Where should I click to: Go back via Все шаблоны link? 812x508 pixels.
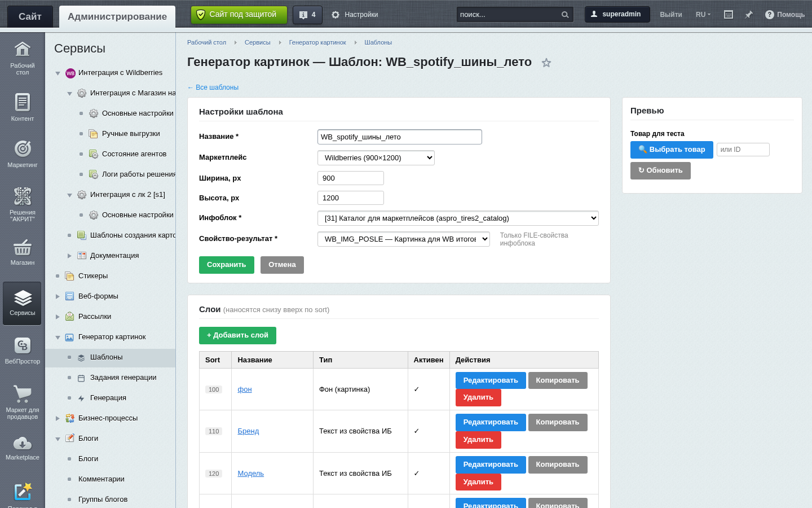(x=213, y=87)
